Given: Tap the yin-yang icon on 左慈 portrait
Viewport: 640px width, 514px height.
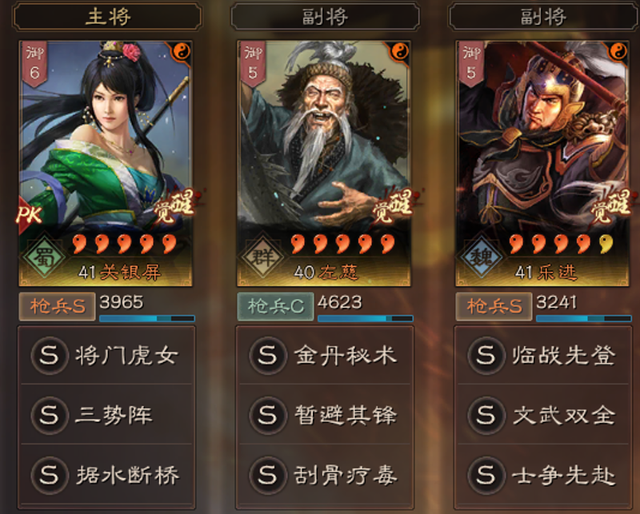Looking at the screenshot, I should (400, 51).
